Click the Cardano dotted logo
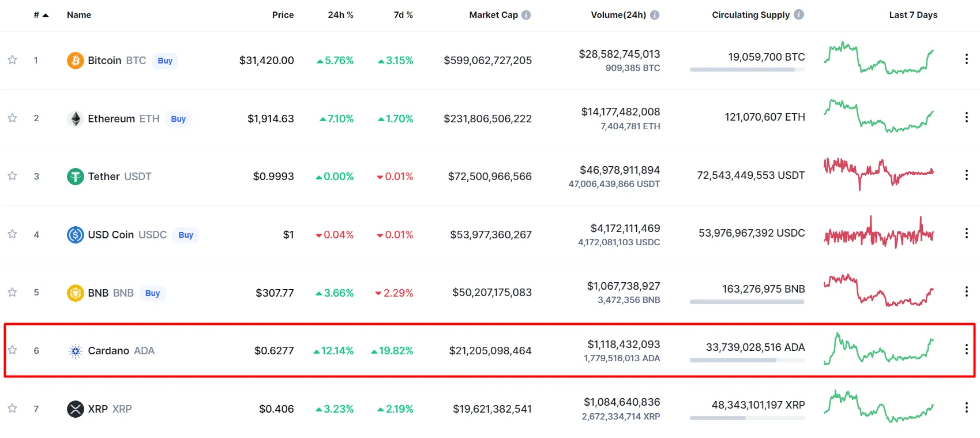The width and height of the screenshot is (980, 438). 76,351
